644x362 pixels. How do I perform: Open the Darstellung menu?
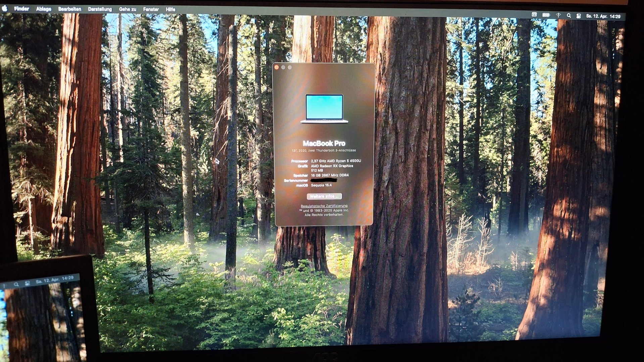coord(100,9)
